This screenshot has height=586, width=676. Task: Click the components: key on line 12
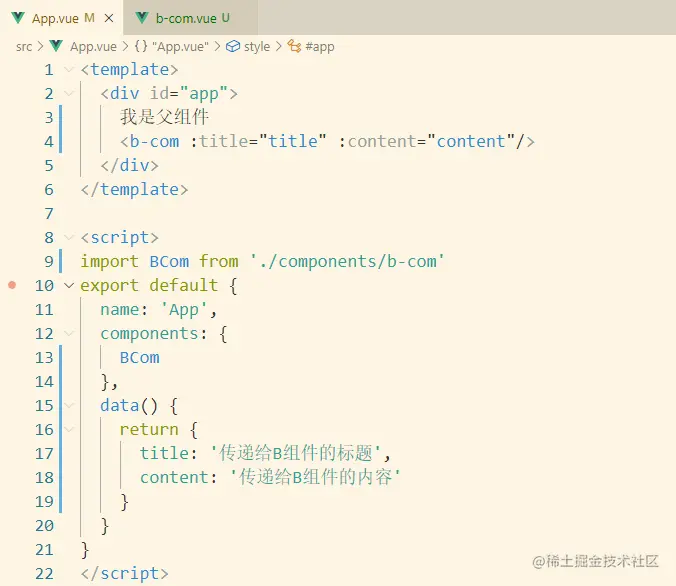click(x=154, y=334)
